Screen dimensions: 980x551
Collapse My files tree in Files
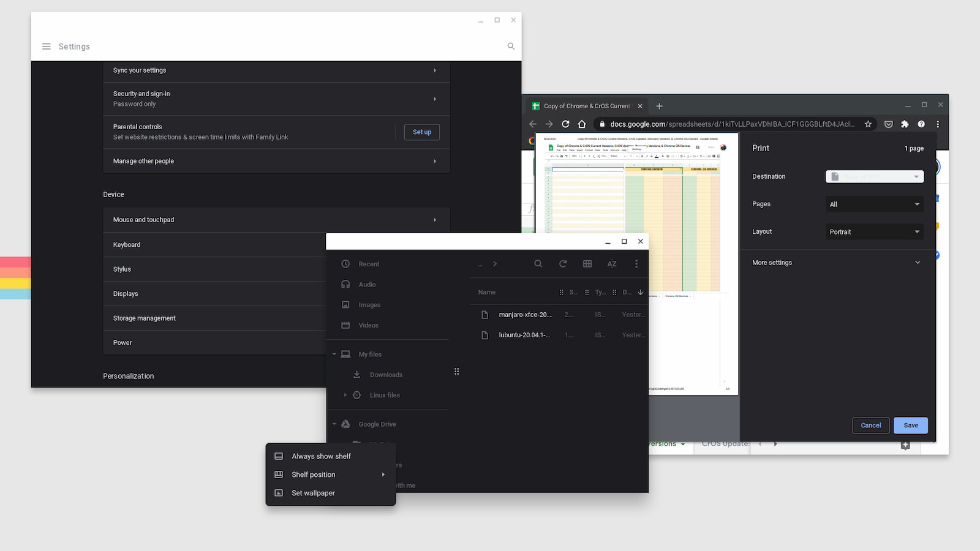[334, 354]
